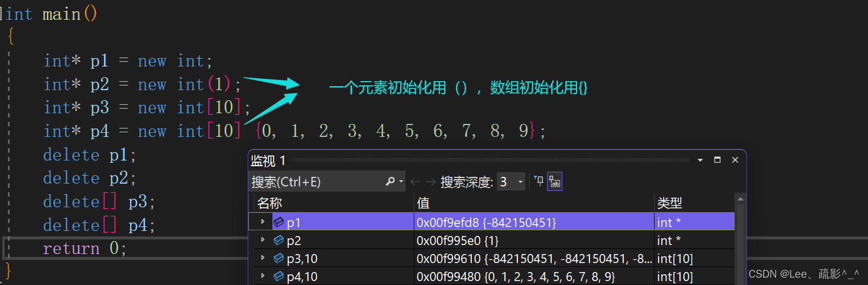Select p4,10 value 0x00f99480 cell

[x=534, y=277]
